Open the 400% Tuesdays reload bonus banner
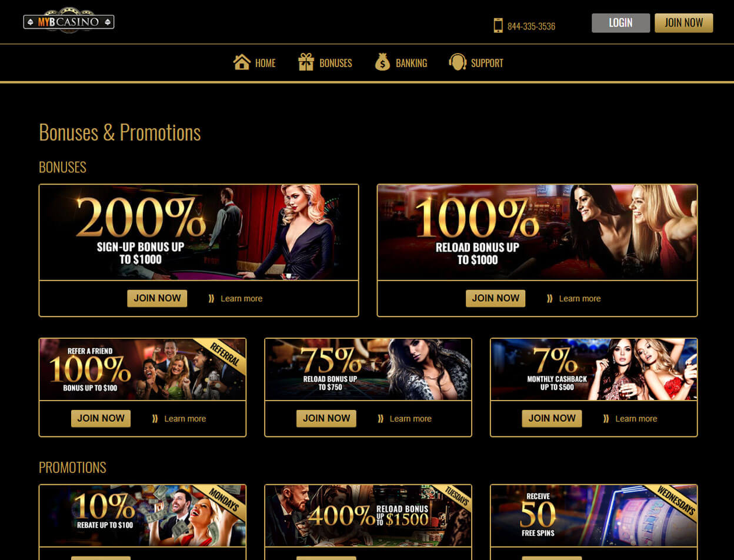 tap(368, 516)
